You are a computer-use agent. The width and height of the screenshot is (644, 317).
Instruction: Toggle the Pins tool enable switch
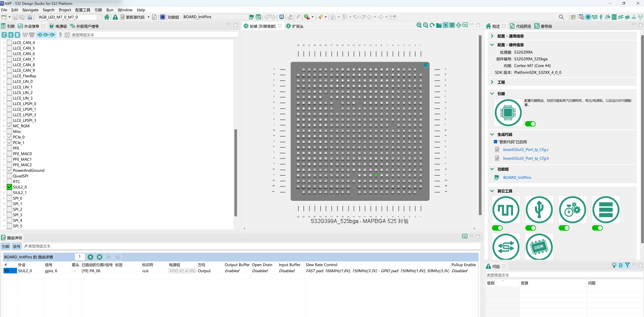[530, 124]
